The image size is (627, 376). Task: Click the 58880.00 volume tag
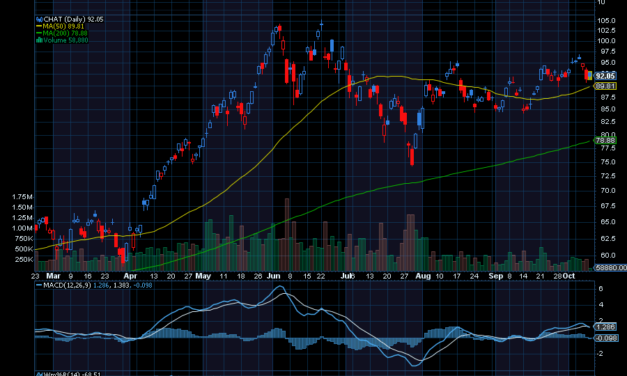point(610,267)
